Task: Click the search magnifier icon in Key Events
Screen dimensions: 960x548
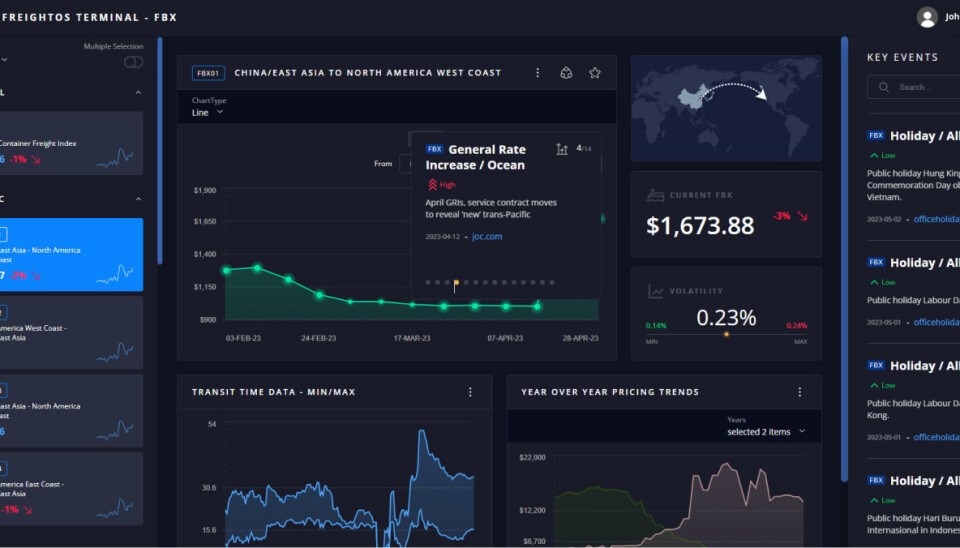Action: [x=884, y=87]
